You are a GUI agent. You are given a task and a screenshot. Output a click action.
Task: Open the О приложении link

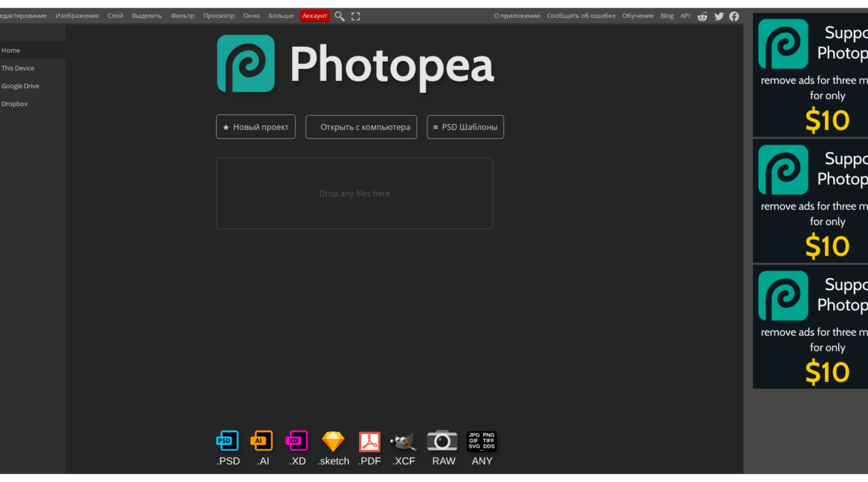[516, 16]
